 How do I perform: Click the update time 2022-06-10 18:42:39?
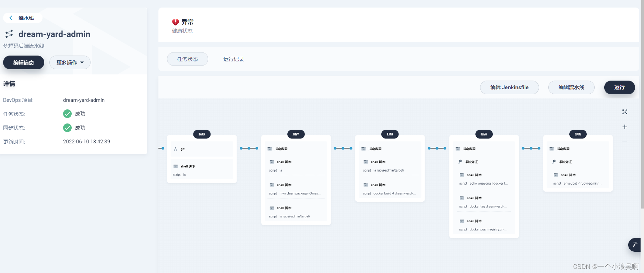[86, 142]
